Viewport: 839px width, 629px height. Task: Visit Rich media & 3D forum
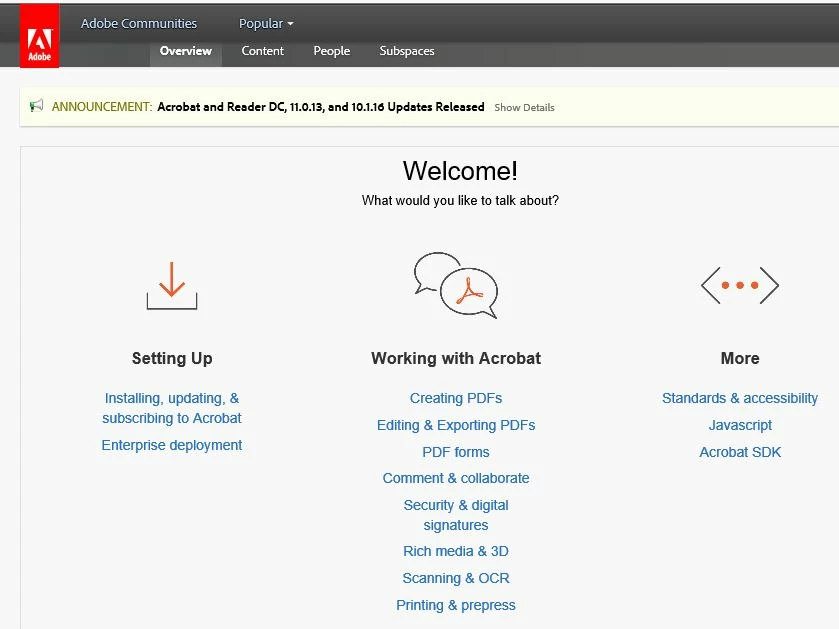coord(456,551)
